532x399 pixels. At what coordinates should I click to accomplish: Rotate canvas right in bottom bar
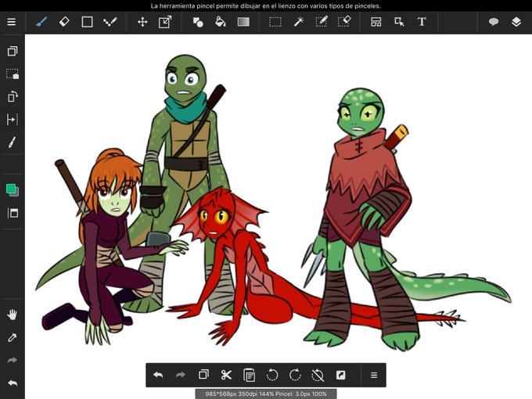click(295, 375)
